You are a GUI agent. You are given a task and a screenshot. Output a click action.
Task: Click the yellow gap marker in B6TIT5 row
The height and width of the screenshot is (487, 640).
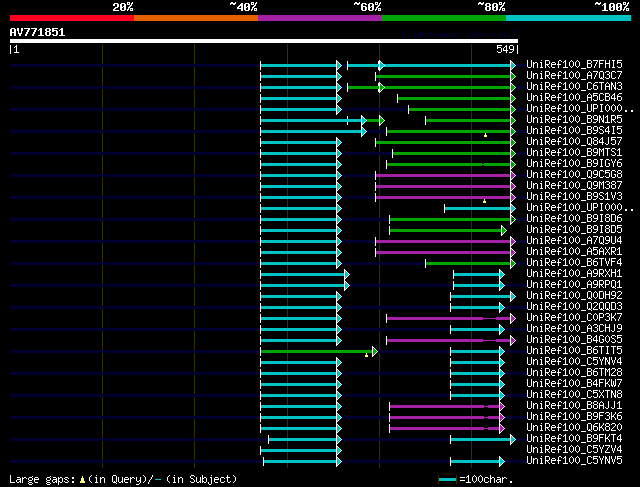(367, 355)
